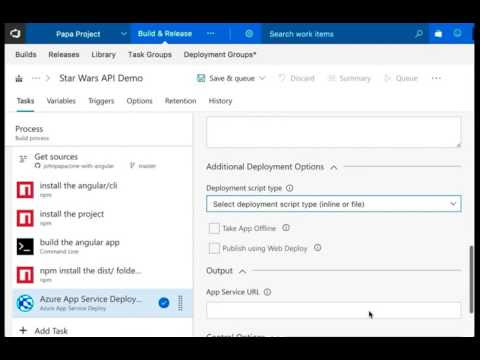Open Task Groups section
This screenshot has width=480, height=360.
[x=150, y=54]
